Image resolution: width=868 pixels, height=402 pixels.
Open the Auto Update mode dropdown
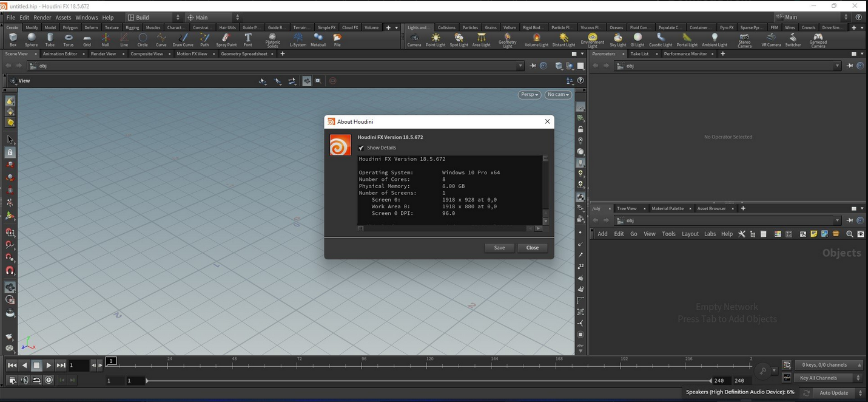839,393
